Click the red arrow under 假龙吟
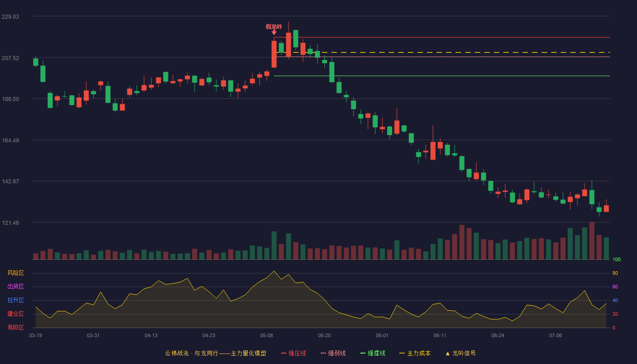 click(274, 33)
